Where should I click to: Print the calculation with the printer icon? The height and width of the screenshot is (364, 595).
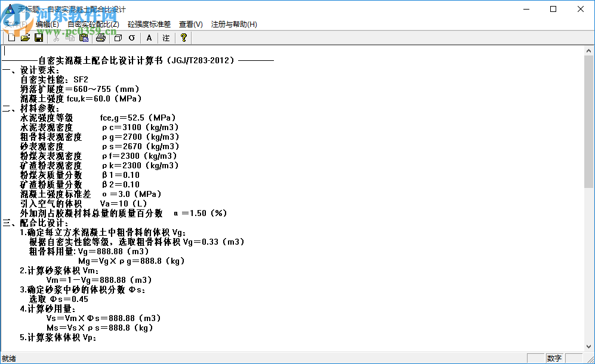tap(100, 38)
